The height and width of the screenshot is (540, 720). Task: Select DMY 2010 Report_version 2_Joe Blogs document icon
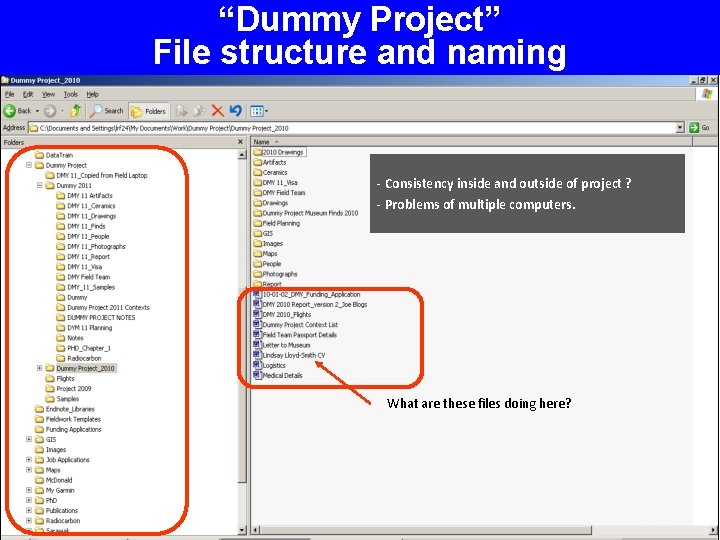257,304
